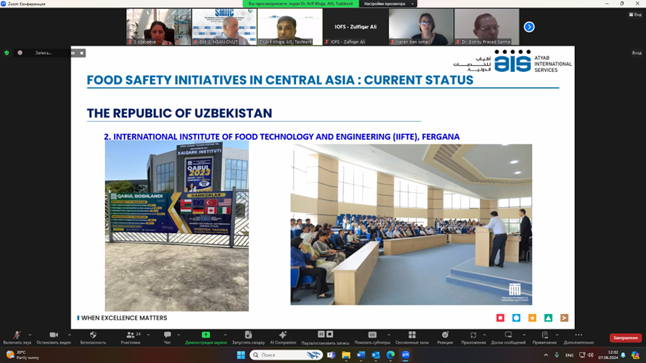Select S.Abbosova video thumbnail
The image size is (646, 363).
pos(159,27)
